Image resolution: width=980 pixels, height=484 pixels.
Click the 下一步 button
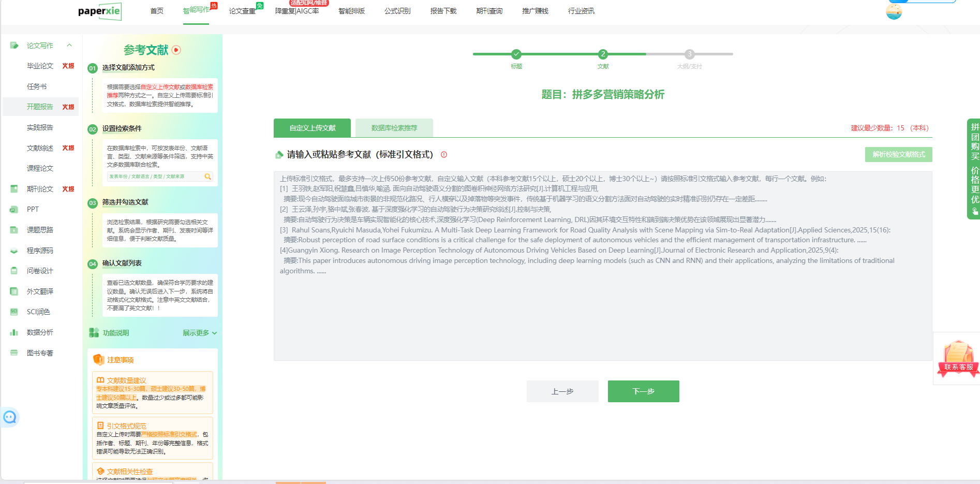[643, 391]
